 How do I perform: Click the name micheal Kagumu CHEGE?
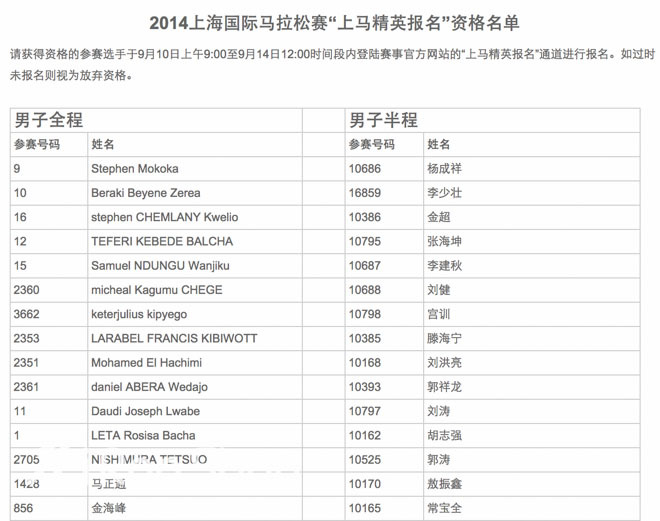point(156,290)
